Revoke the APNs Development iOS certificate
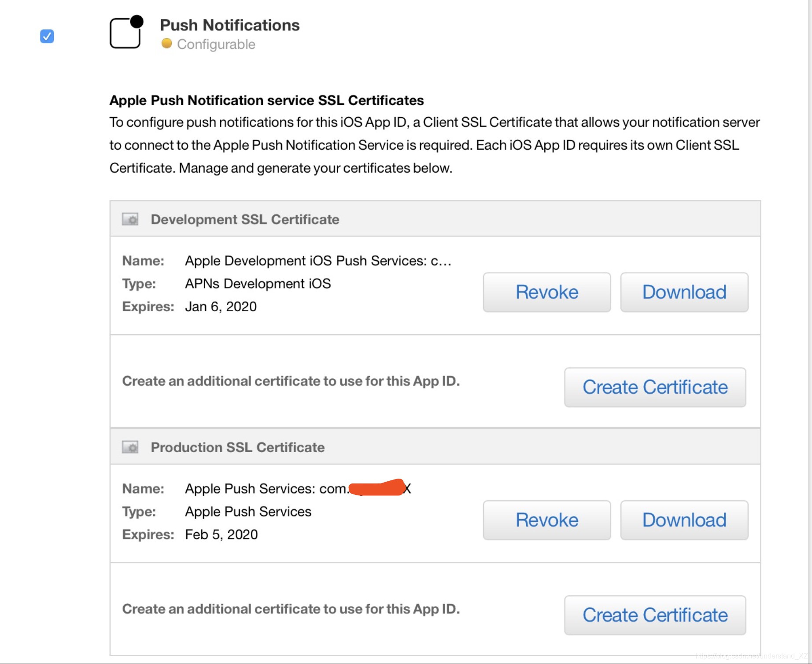Screen dimensions: 812x664 coord(547,292)
